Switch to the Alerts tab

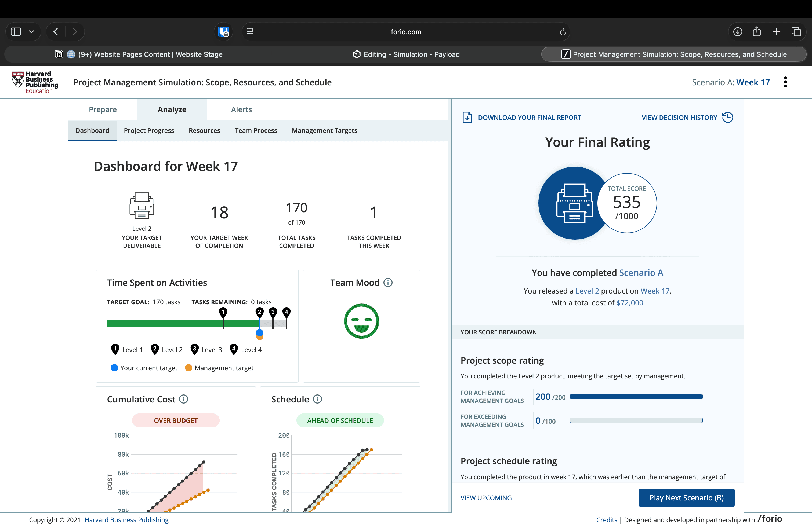pos(241,109)
